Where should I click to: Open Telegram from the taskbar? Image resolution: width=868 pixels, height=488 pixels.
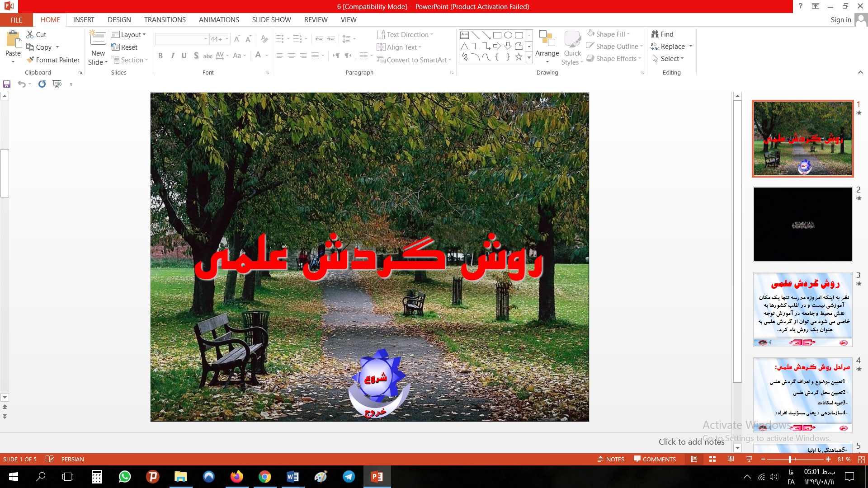[x=349, y=477]
